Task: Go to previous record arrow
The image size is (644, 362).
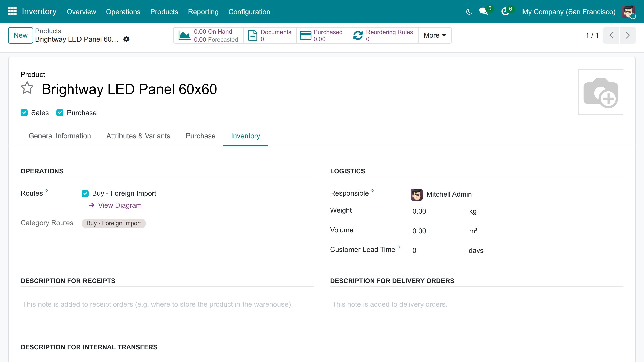Action: point(611,35)
